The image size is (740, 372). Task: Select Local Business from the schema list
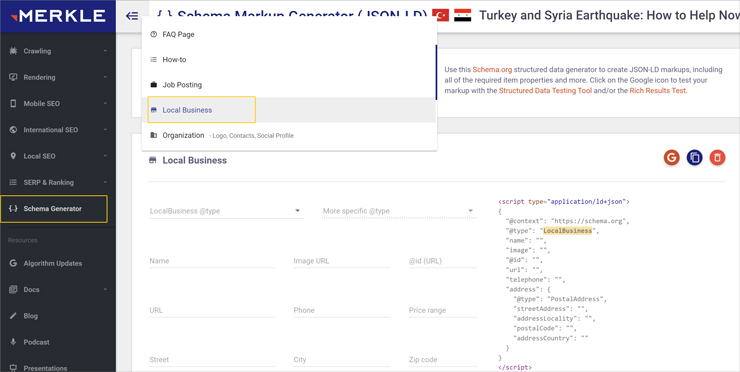point(289,110)
